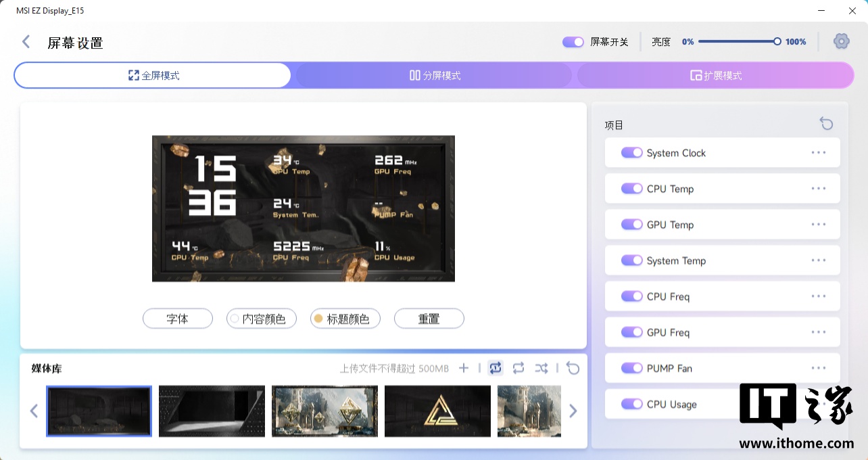Open CPU Temp more options dots
The height and width of the screenshot is (460, 868).
click(x=819, y=189)
